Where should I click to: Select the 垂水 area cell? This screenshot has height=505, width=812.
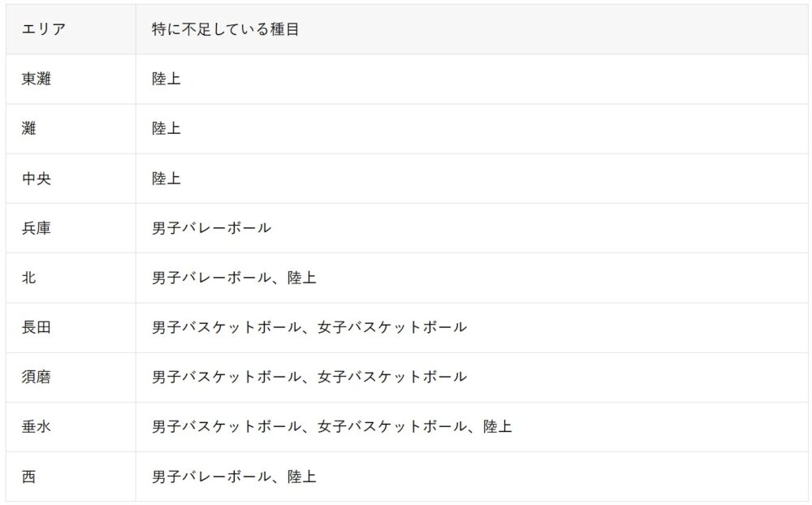point(71,427)
